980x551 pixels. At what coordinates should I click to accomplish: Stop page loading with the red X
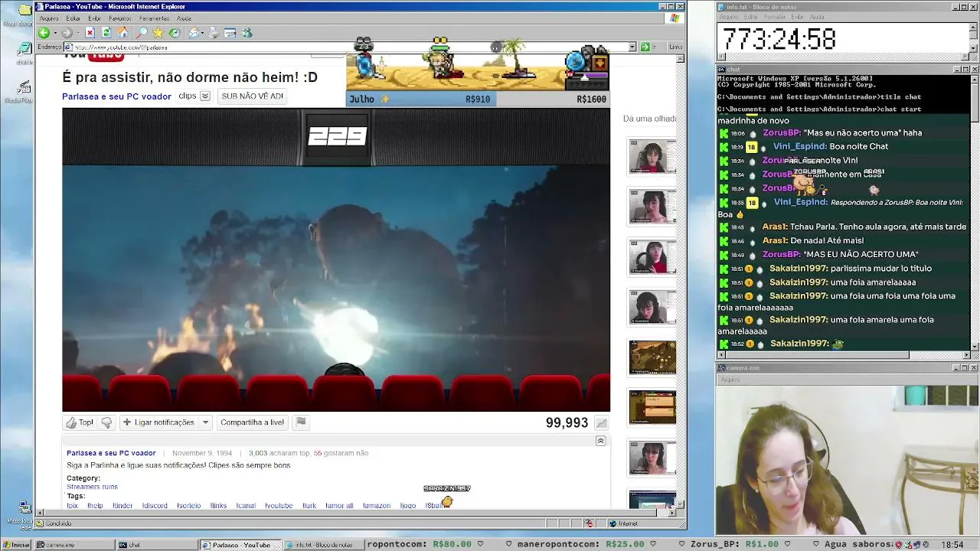90,33
